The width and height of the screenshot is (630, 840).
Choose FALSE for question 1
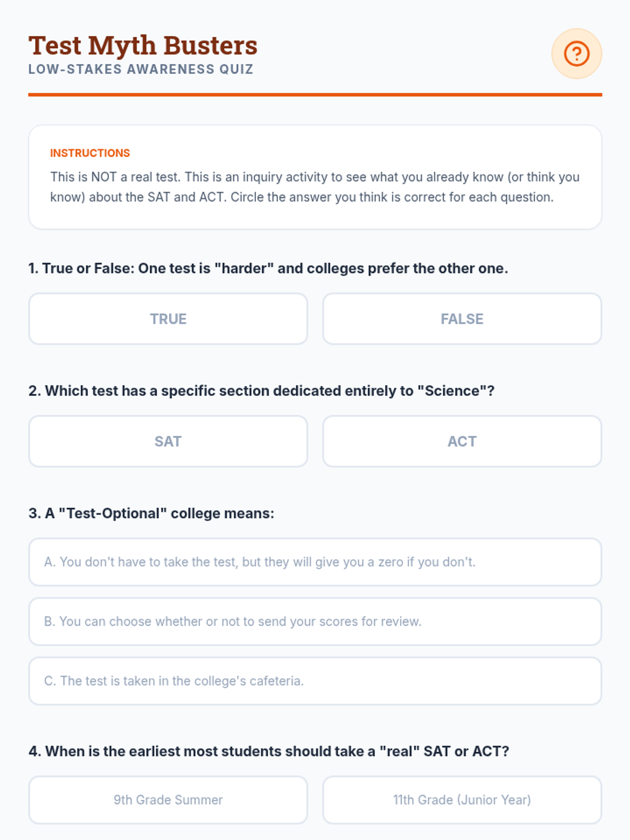462,319
